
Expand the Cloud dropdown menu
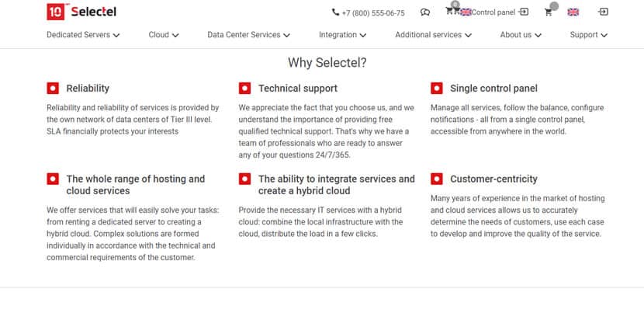point(164,35)
